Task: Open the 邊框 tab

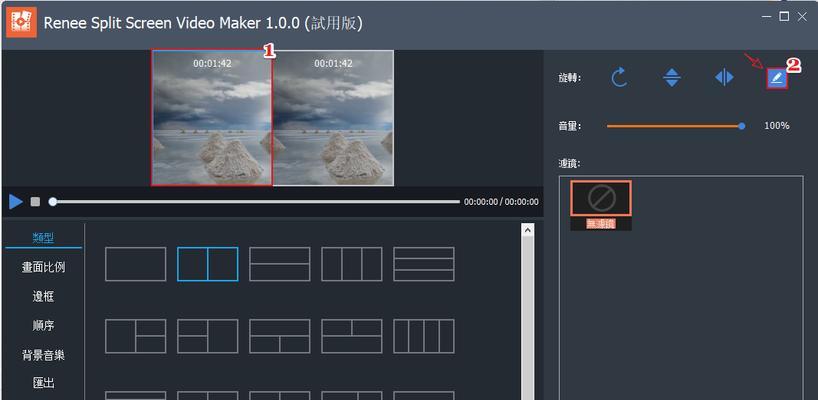Action: point(43,297)
